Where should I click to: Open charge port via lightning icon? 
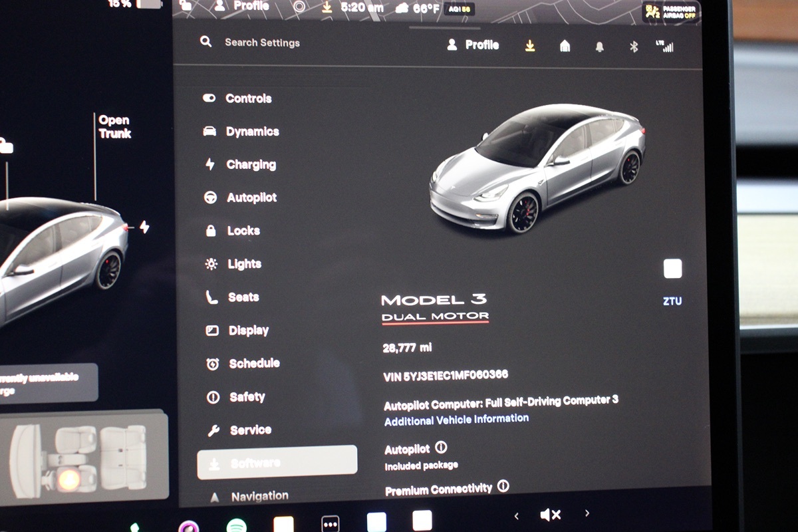click(144, 227)
